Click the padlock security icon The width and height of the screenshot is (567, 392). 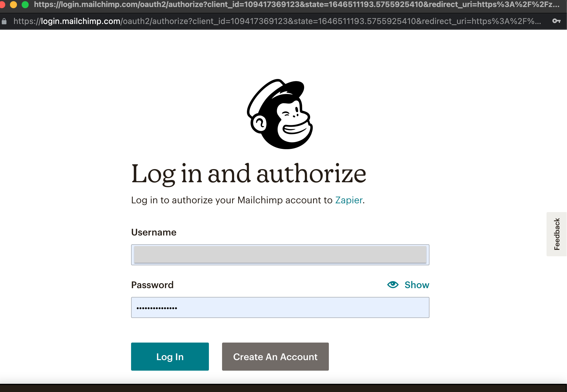4,21
